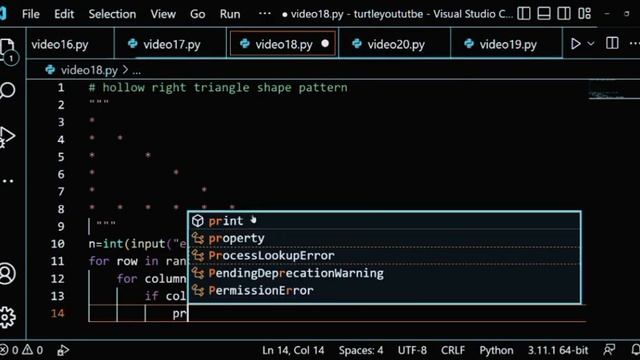Show more menu bar items ellipsis

(x=264, y=13)
